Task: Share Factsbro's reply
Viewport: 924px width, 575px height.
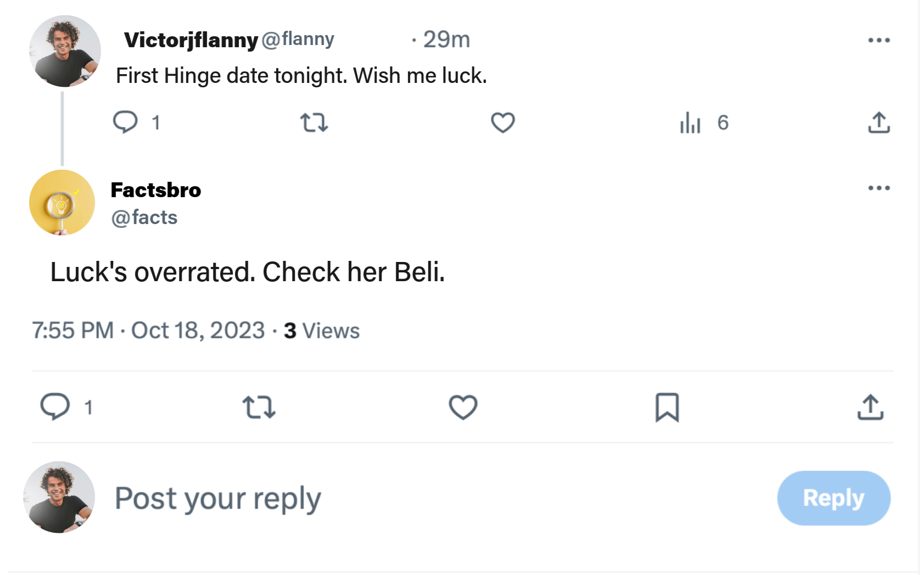Action: pyautogui.click(x=870, y=407)
